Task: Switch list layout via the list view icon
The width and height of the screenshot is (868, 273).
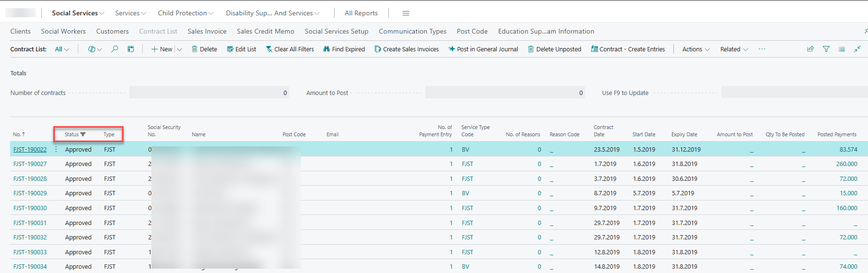Action: coord(842,49)
